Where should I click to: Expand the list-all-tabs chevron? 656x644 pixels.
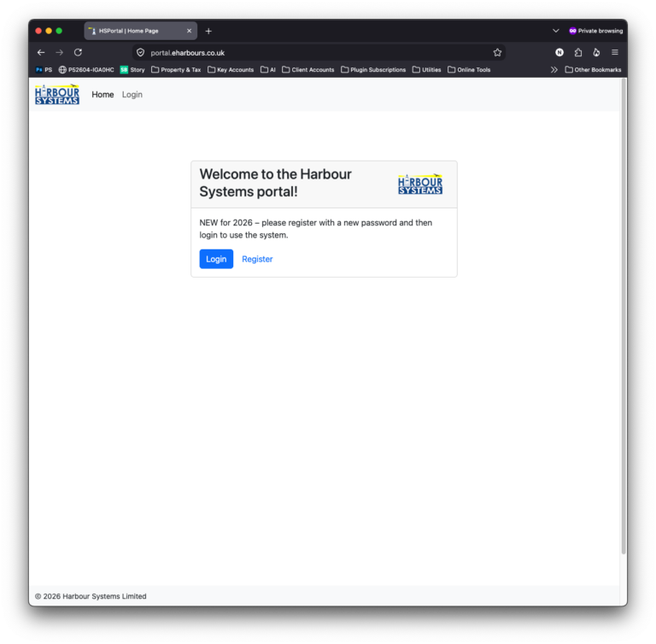click(x=555, y=31)
